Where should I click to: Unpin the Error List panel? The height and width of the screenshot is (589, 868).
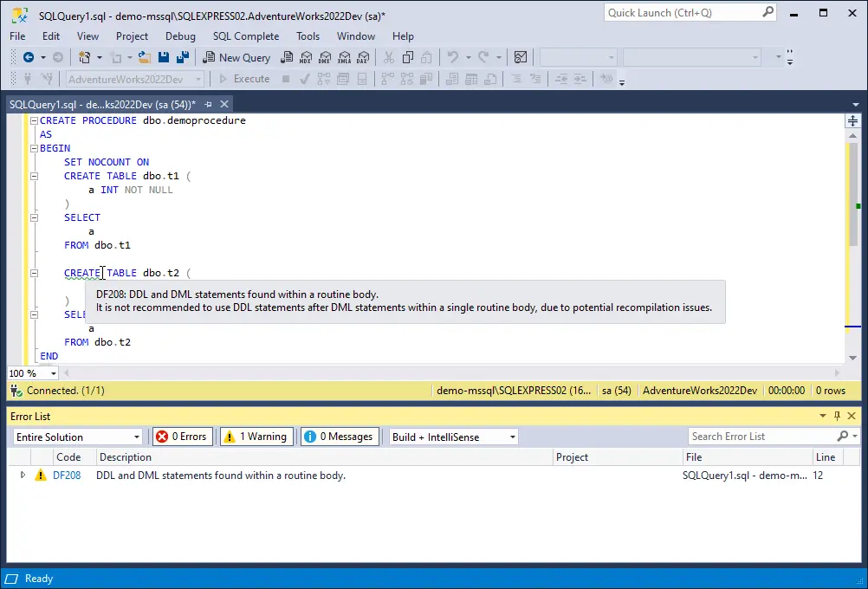pos(839,416)
